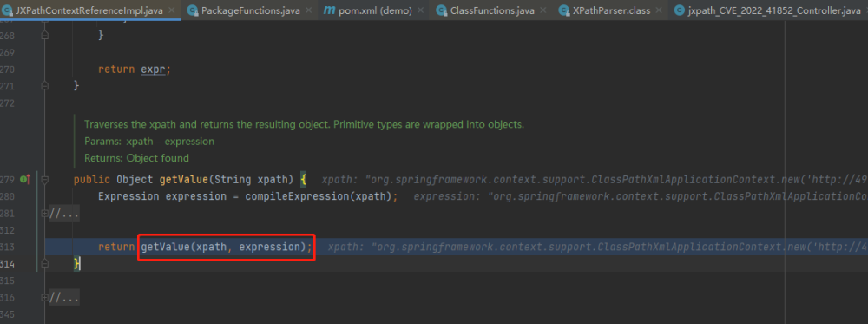Click the getValue(xpath, expression) call on line 313
Image resolution: width=868 pixels, height=324 pixels.
[227, 247]
